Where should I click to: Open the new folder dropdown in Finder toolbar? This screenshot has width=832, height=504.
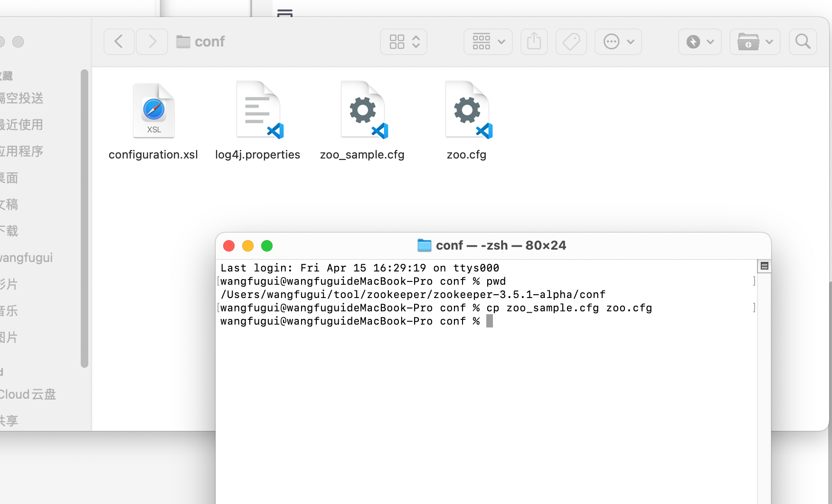point(755,42)
